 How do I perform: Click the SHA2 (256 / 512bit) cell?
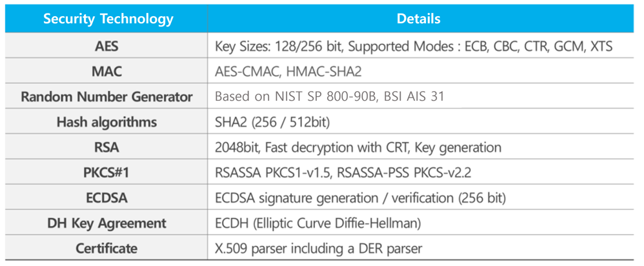pos(274,122)
